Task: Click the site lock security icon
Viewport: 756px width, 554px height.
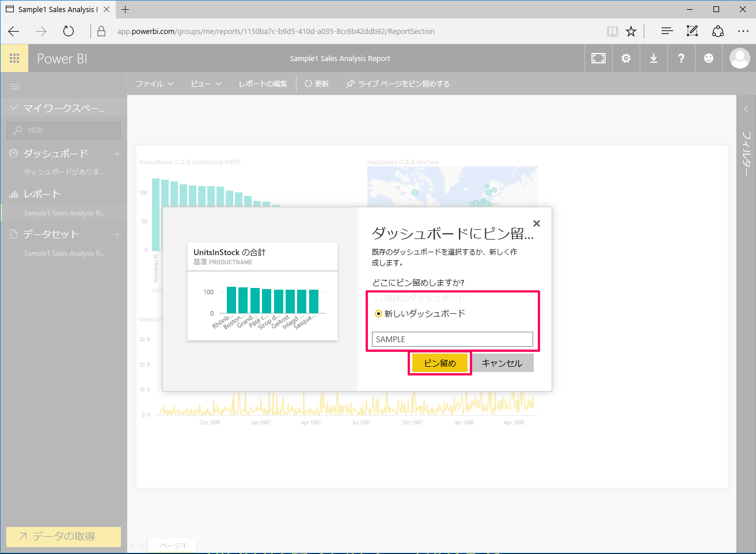Action: [101, 31]
